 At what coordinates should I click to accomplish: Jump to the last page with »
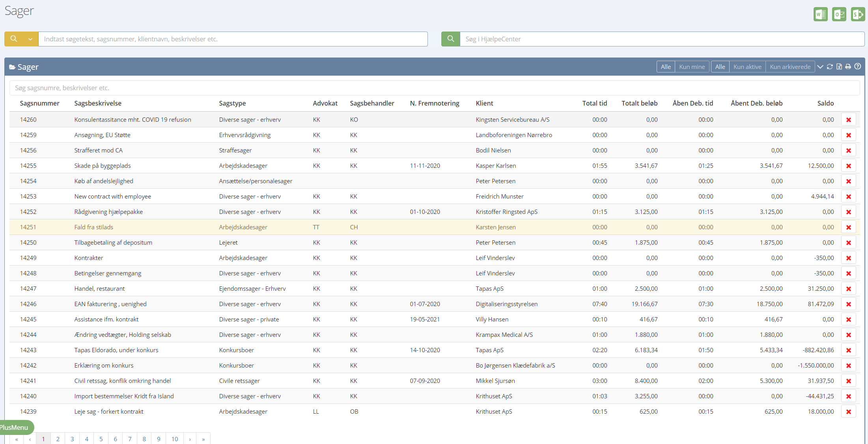(203, 439)
